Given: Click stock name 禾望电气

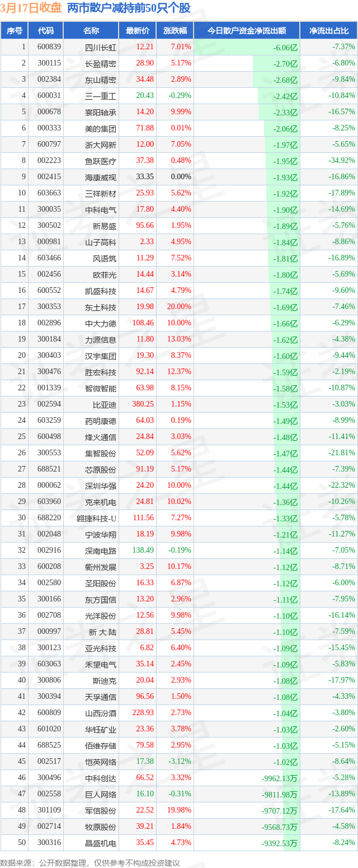Looking at the screenshot, I should point(101,664).
